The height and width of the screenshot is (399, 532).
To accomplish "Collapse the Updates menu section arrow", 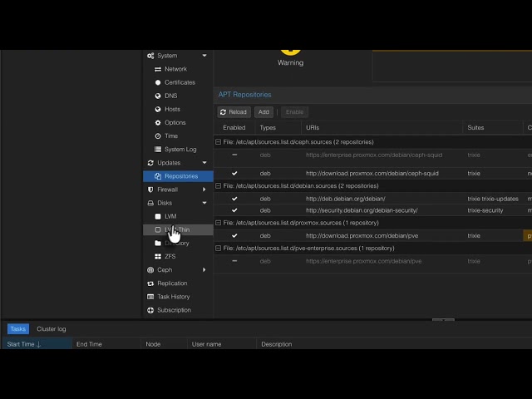I will [204, 163].
